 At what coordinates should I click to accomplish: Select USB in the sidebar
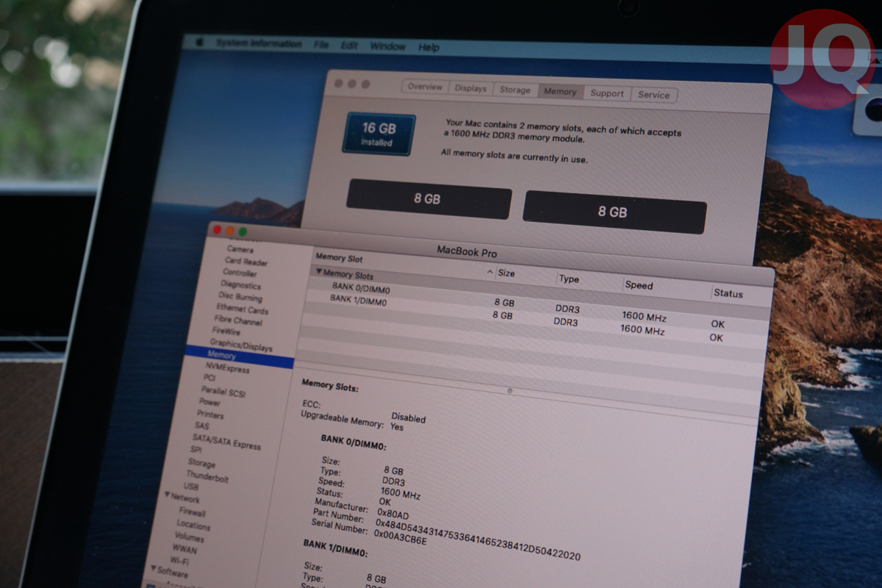(191, 487)
